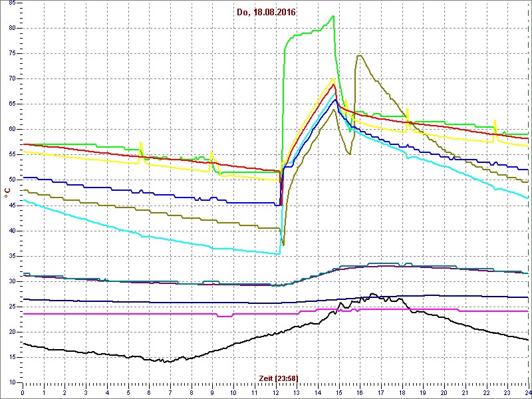Screen dimensions: 532x399
Task: Click the hour 16 label on time axis
Action: click(x=360, y=392)
